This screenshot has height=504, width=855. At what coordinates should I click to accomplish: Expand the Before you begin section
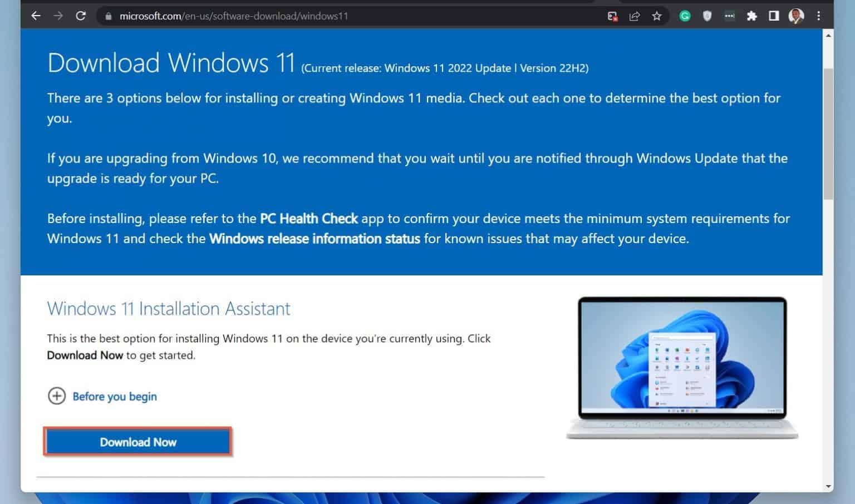coord(102,396)
